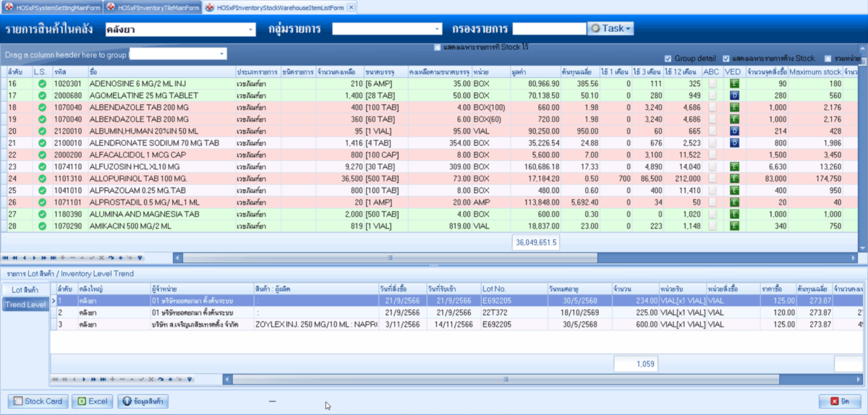
Task: Expand the กลุ่มรายการ dropdown
Action: pyautogui.click(x=436, y=30)
